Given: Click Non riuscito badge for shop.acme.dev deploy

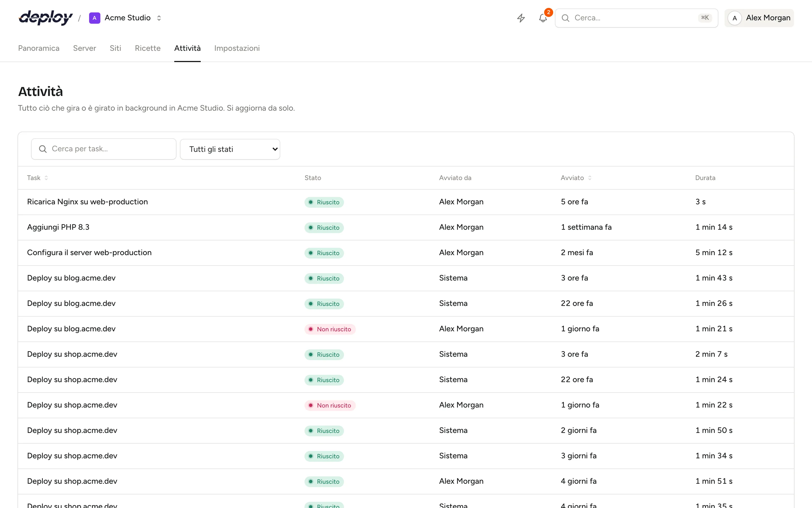Looking at the screenshot, I should 330,405.
